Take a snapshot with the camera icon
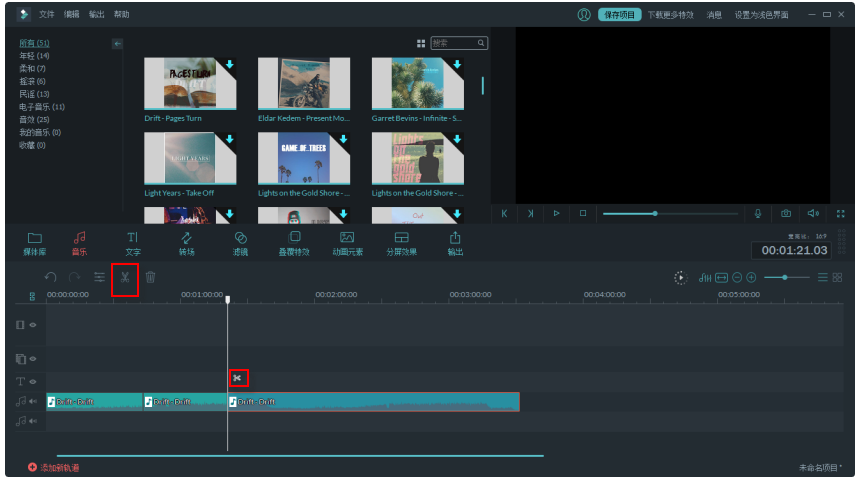This screenshot has width=859, height=479. pyautogui.click(x=786, y=213)
